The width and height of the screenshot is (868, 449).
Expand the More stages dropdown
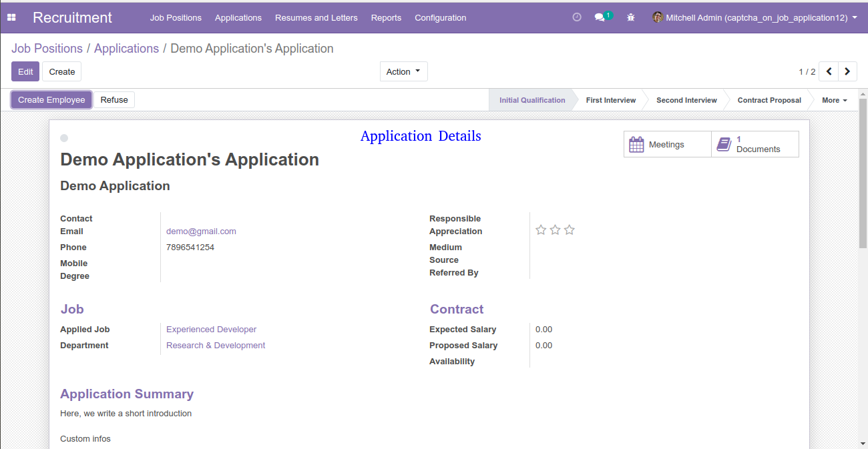(834, 100)
